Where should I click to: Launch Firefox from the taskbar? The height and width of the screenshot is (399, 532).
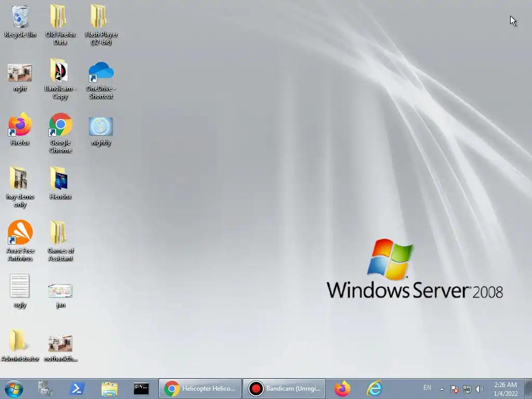pyautogui.click(x=342, y=389)
